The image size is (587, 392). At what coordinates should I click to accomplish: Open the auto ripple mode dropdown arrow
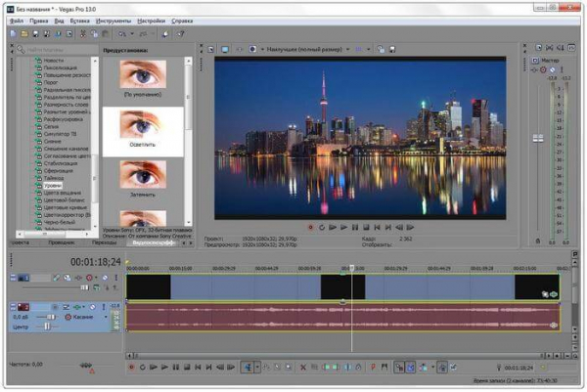click(432, 368)
